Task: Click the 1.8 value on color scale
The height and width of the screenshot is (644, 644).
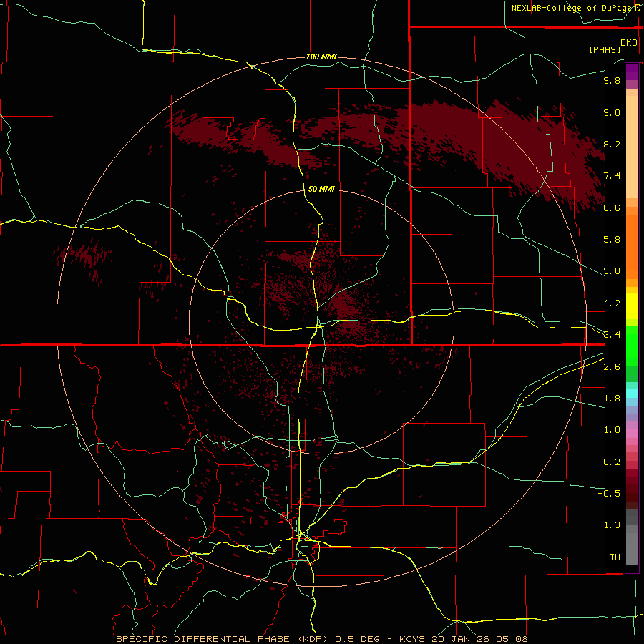Action: click(612, 399)
